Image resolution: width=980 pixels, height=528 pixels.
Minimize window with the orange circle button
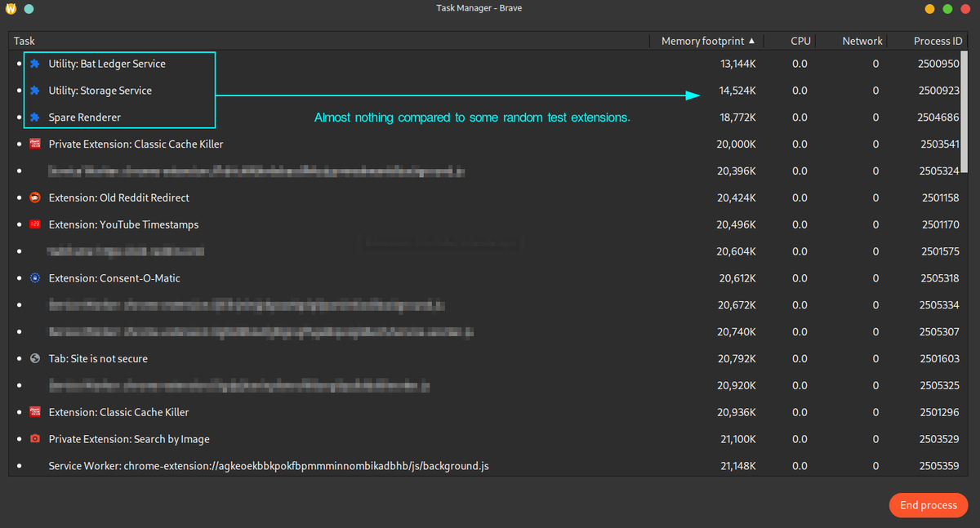[x=929, y=8]
